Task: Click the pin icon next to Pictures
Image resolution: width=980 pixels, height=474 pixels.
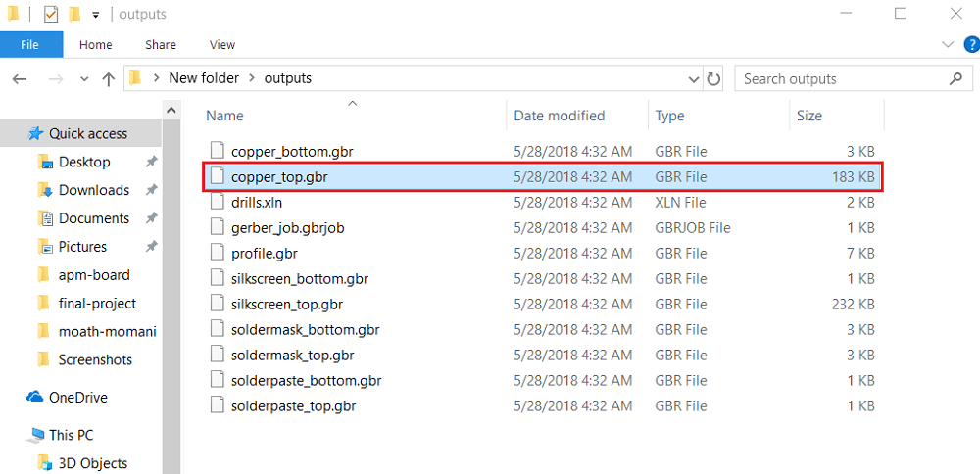Action: (151, 247)
